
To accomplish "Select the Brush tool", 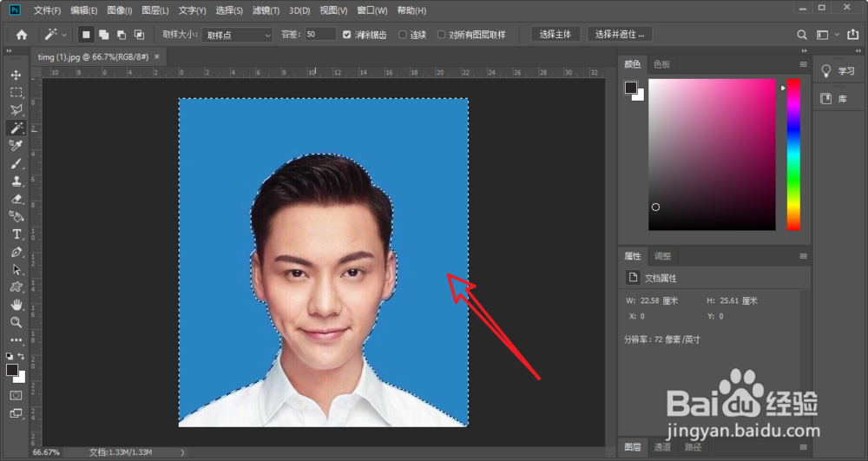I will (16, 163).
